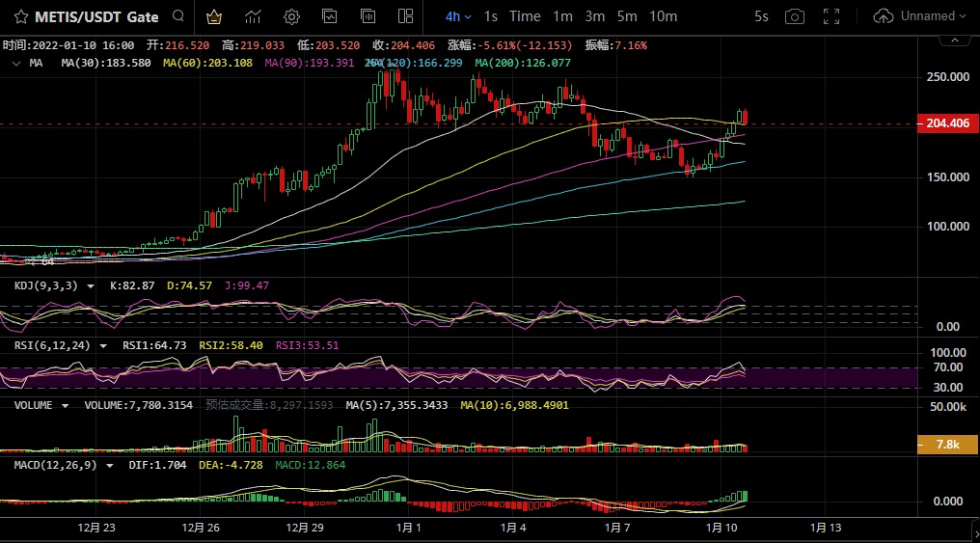This screenshot has height=543, width=980.
Task: Enter fullscreen mode
Action: point(830,16)
